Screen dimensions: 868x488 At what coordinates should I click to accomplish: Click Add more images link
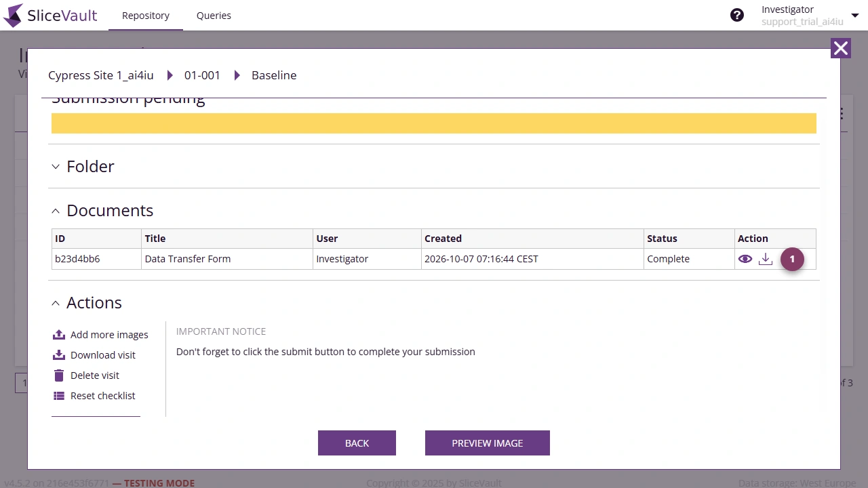click(x=109, y=335)
